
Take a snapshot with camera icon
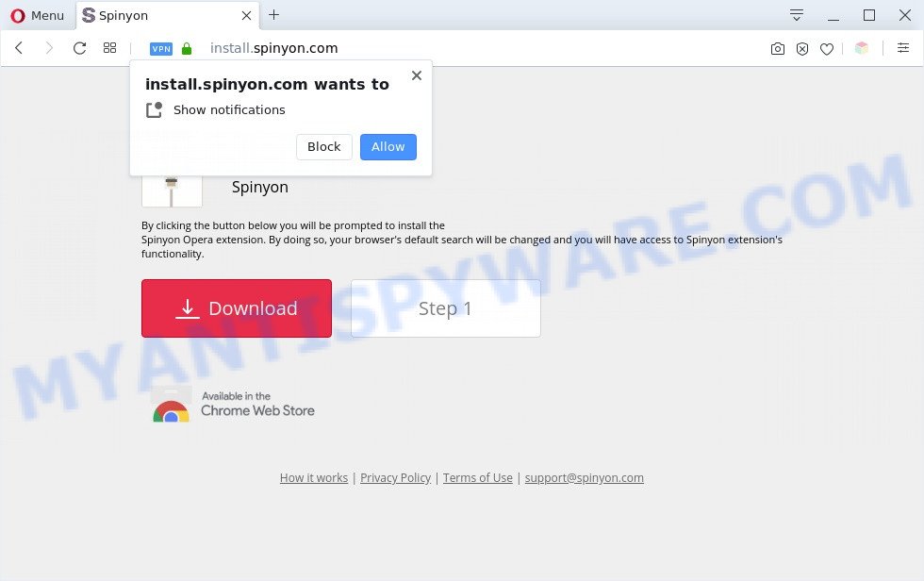pos(777,49)
